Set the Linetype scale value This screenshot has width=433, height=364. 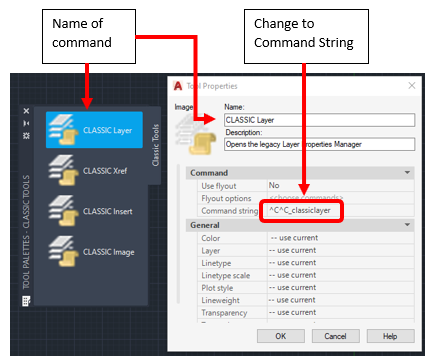click(x=341, y=275)
